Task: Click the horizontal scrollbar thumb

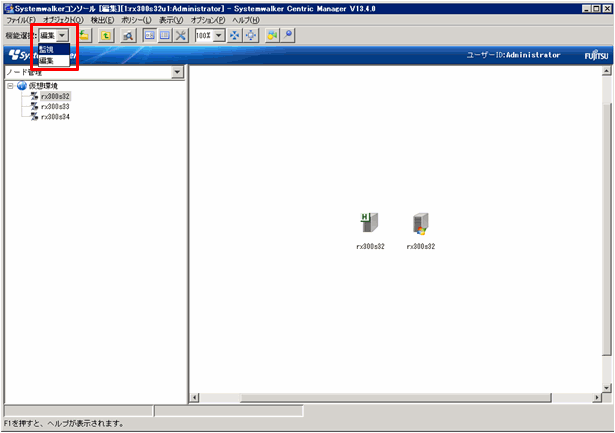Action: click(395, 398)
